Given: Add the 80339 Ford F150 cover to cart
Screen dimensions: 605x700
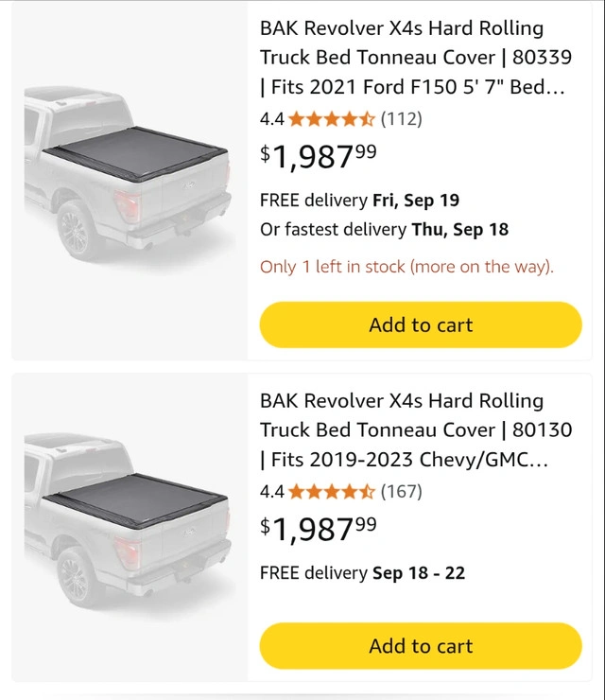Looking at the screenshot, I should click(421, 325).
